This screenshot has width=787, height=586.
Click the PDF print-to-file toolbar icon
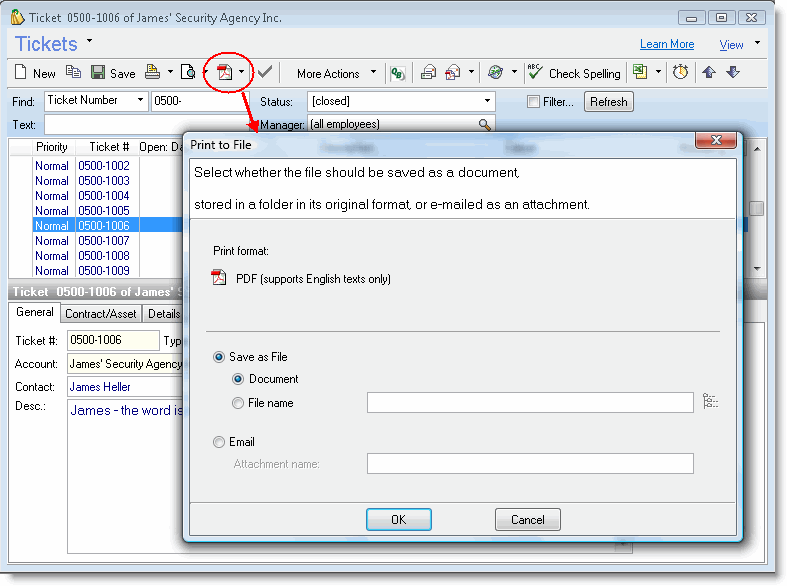pyautogui.click(x=225, y=73)
